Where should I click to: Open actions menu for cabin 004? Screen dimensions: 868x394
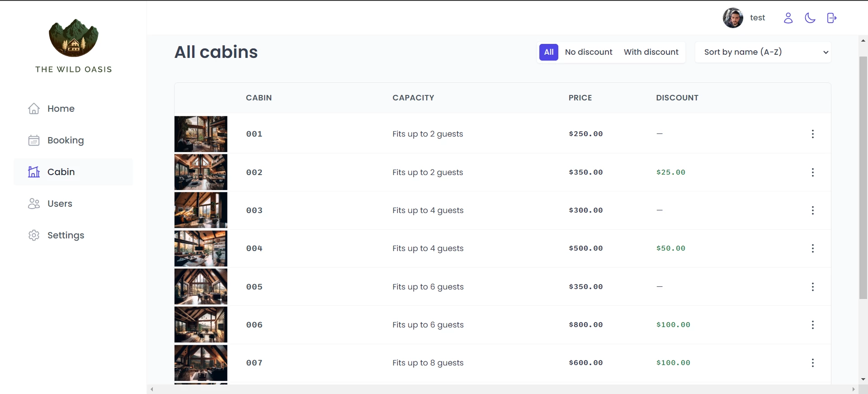click(x=812, y=248)
